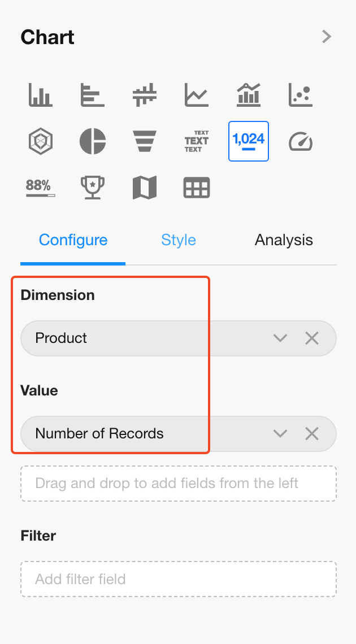Select the funnel chart icon
Image resolution: width=356 pixels, height=644 pixels.
click(x=145, y=141)
